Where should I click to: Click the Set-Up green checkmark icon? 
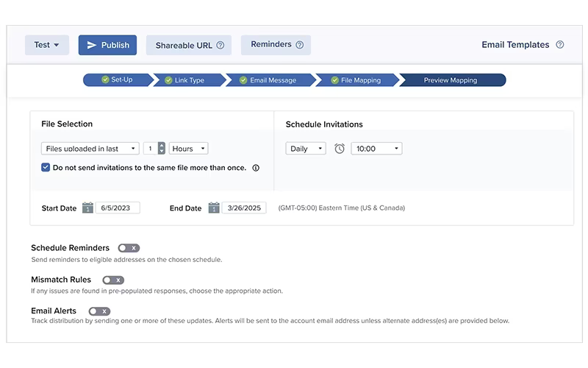105,79
